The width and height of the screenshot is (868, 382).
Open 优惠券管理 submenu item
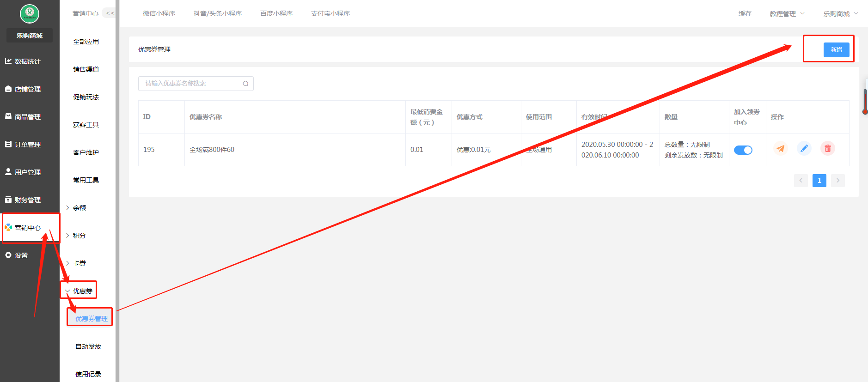coord(92,319)
